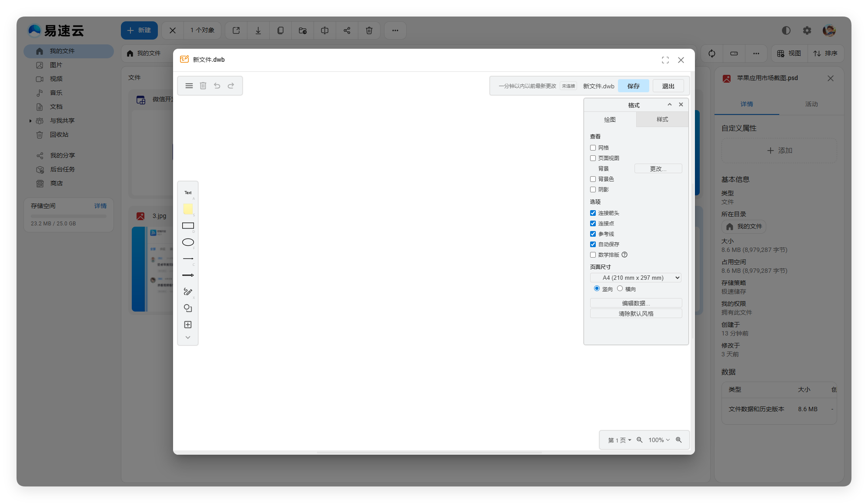This screenshot has height=503, width=868.
Task: Select the rectangle shape tool
Action: click(x=188, y=226)
